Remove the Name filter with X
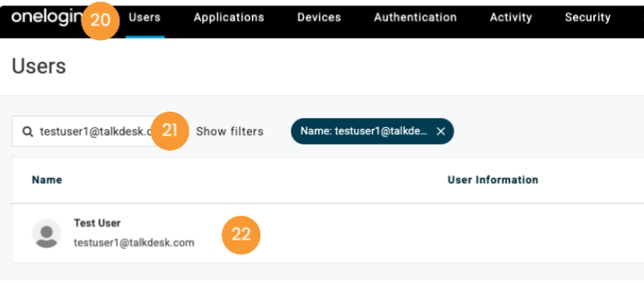Image resolution: width=644 pixels, height=285 pixels. pyautogui.click(x=441, y=131)
